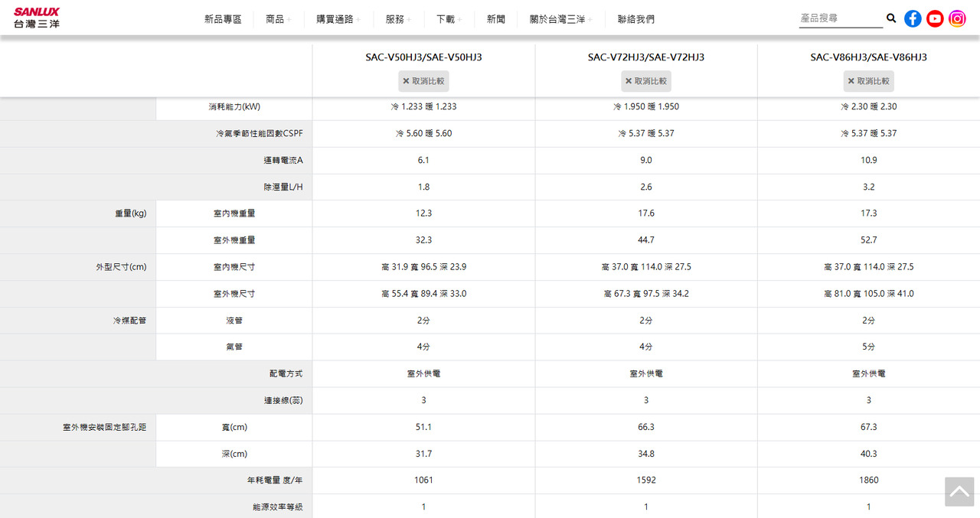Go to 新品專區 page
This screenshot has height=518, width=980.
pos(223,19)
